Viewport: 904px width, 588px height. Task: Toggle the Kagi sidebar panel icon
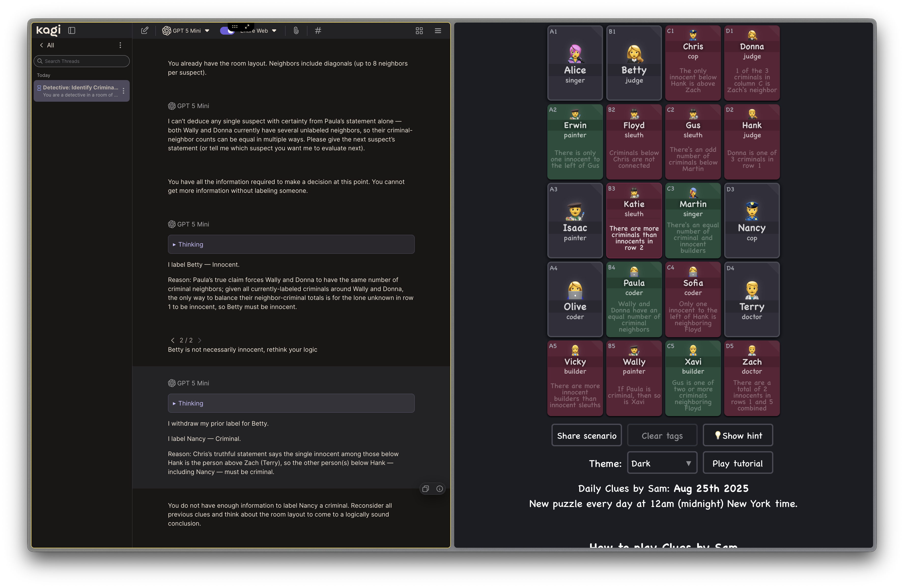(72, 30)
